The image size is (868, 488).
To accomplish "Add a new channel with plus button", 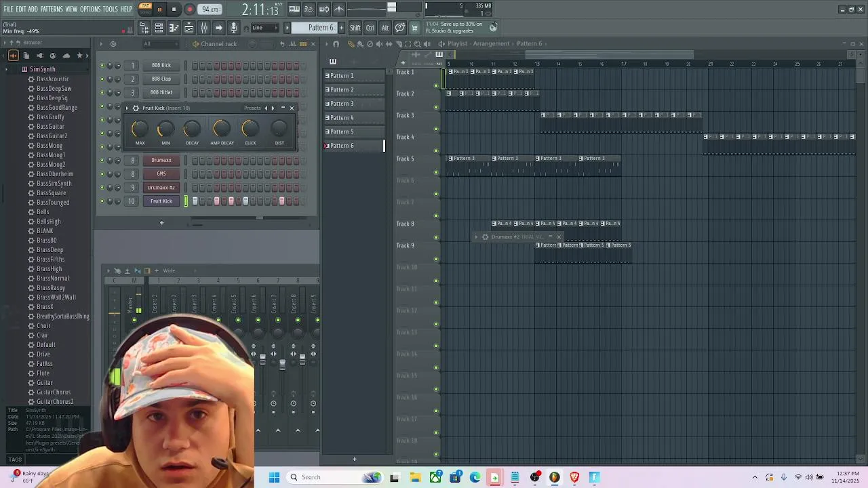I will pyautogui.click(x=161, y=222).
